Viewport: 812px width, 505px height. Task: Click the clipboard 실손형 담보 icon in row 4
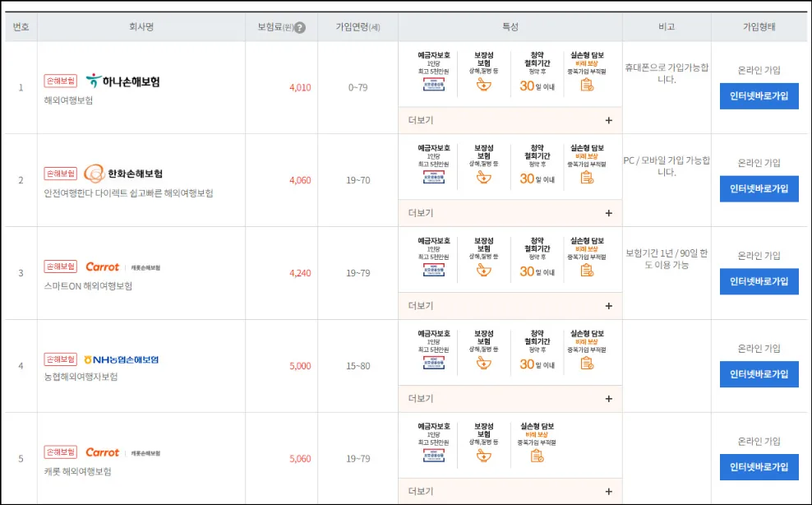tap(587, 364)
